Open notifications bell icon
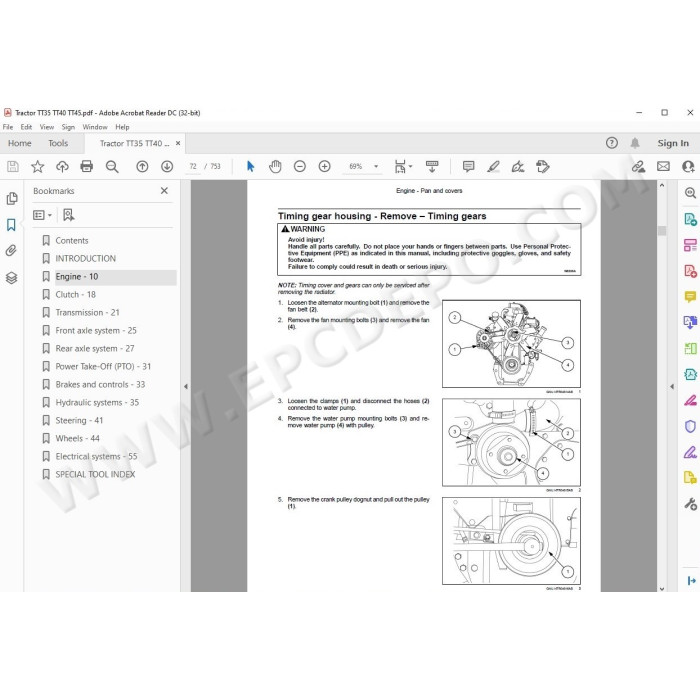Image resolution: width=700 pixels, height=700 pixels. (635, 143)
